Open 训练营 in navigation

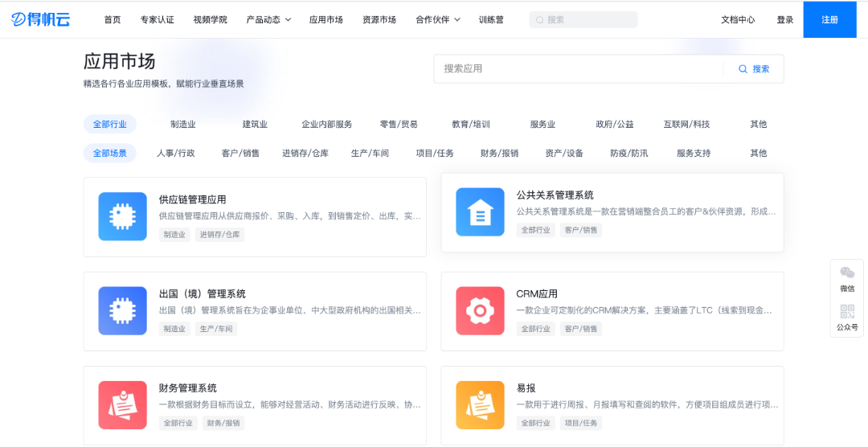pos(491,20)
